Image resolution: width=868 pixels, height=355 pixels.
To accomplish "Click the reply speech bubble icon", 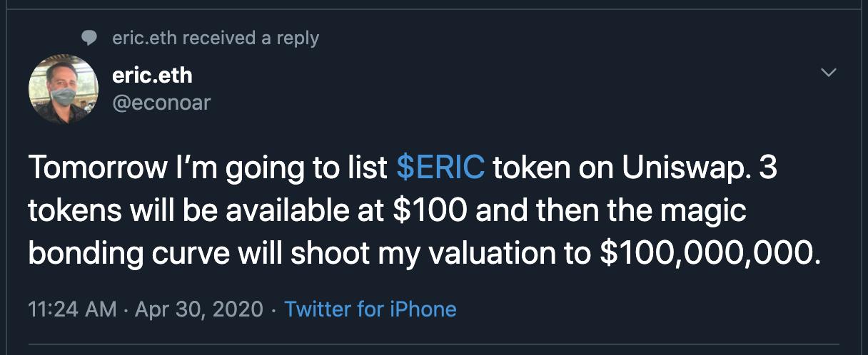I will [x=89, y=38].
